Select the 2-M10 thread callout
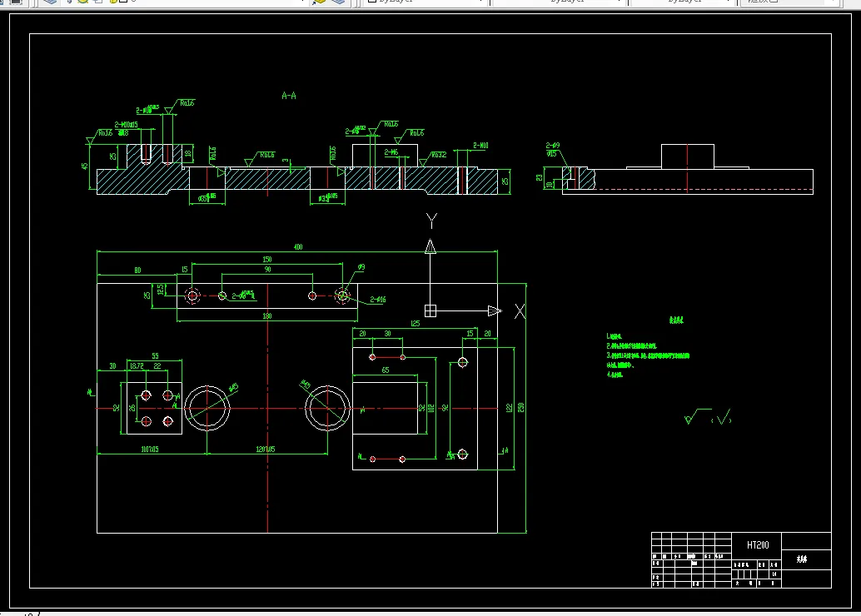The image size is (861, 616). (x=480, y=146)
